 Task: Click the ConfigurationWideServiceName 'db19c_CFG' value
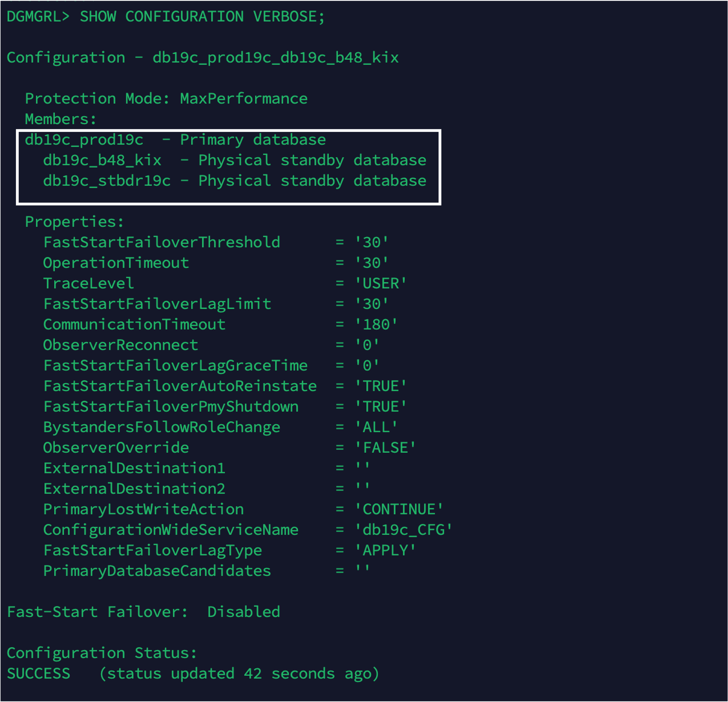[x=403, y=530]
